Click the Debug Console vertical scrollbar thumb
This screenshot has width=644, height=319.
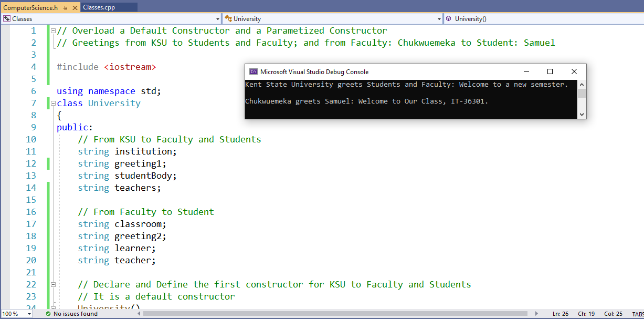582,94
